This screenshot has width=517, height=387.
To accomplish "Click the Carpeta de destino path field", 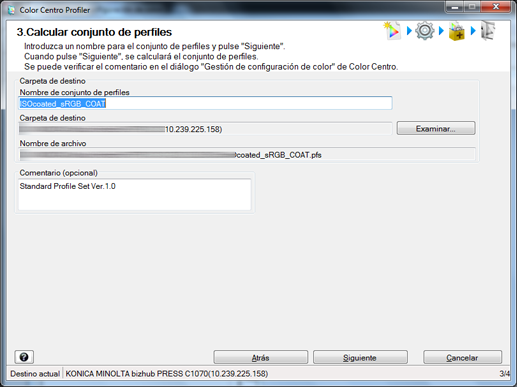I will 205,129.
